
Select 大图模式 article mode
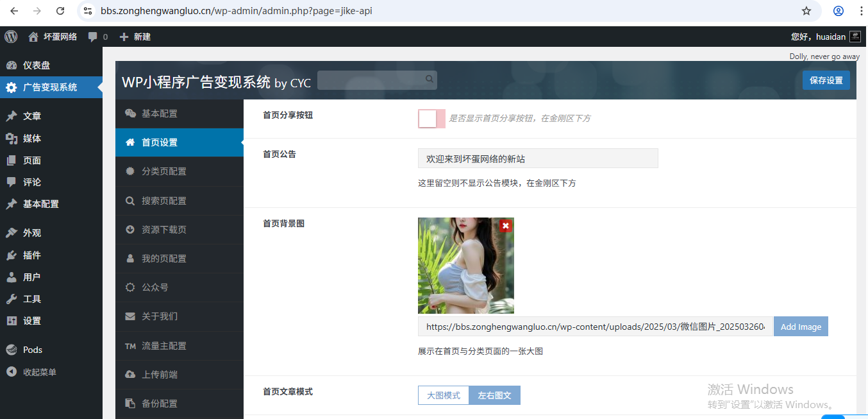click(x=444, y=395)
